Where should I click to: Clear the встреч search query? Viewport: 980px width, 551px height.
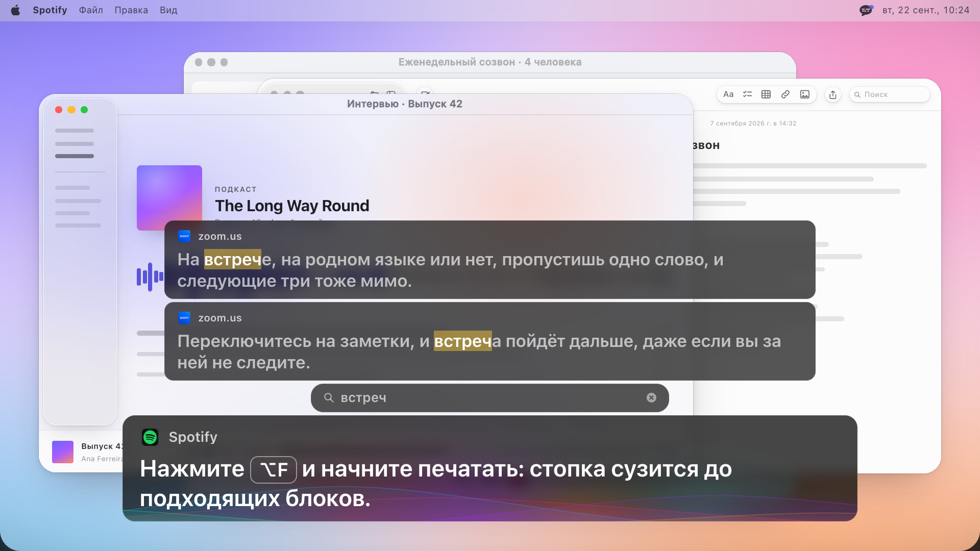pos(651,398)
